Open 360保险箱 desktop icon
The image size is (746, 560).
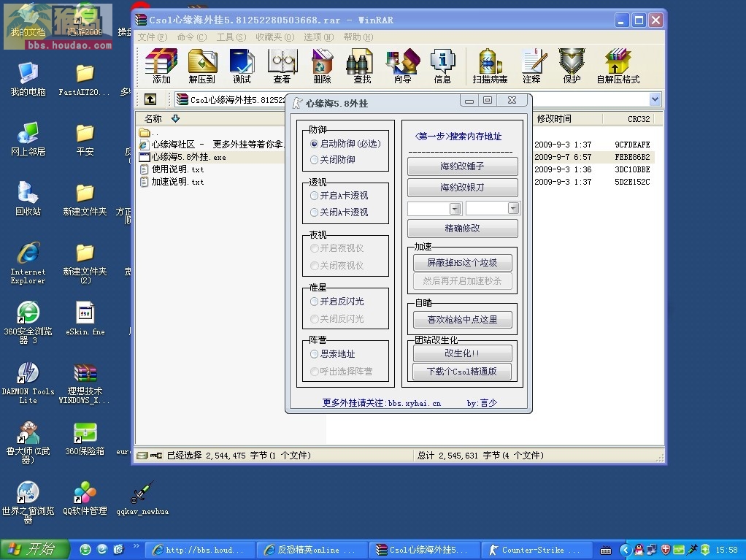(85, 439)
